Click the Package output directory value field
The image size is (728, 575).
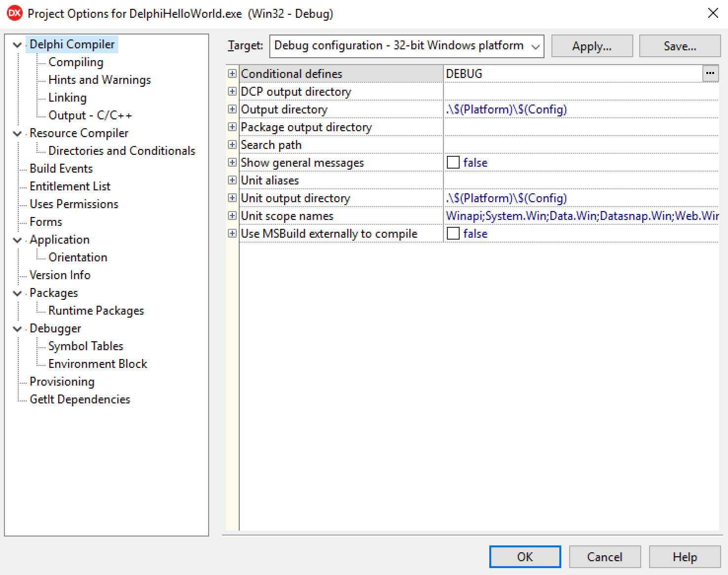click(x=582, y=127)
